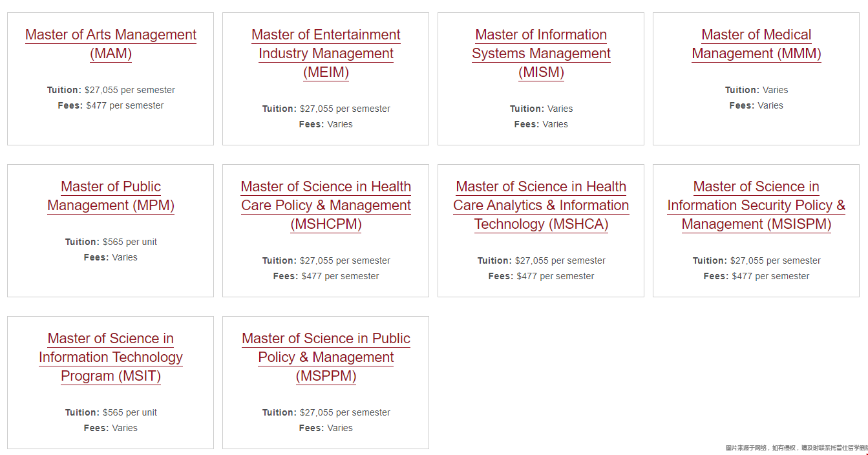Open Master of Science in Information Technology Program
Image resolution: width=868 pixels, height=455 pixels.
111,357
